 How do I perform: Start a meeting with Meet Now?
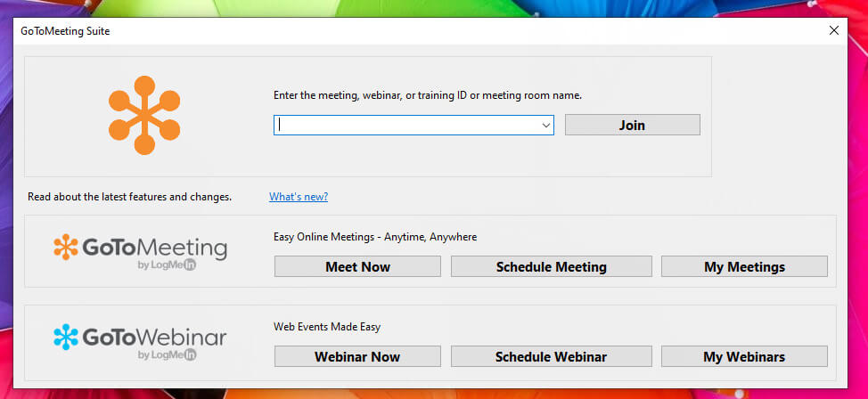click(x=357, y=267)
